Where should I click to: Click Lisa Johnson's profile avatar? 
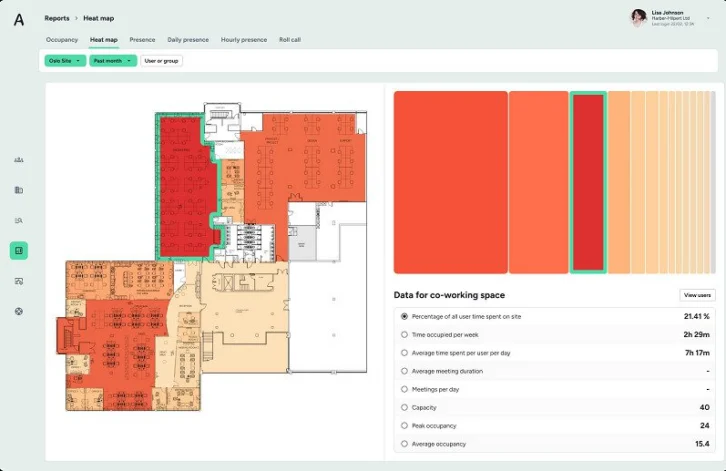coord(638,18)
